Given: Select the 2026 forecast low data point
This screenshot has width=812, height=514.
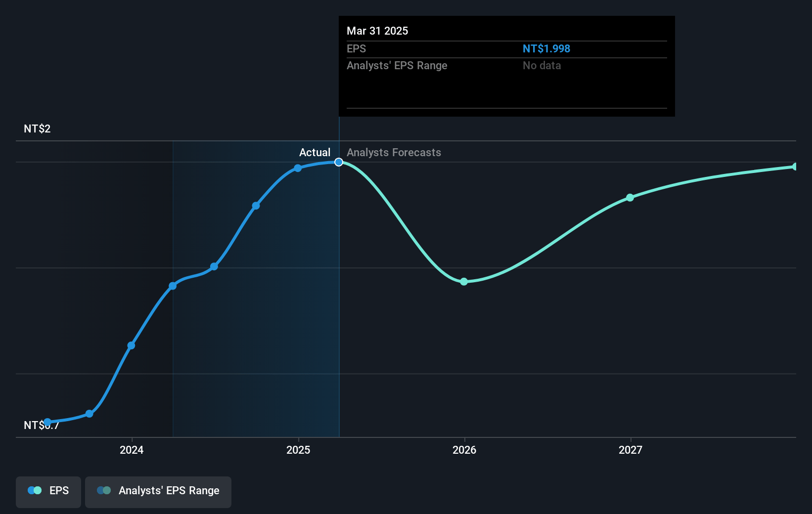Looking at the screenshot, I should tap(464, 282).
